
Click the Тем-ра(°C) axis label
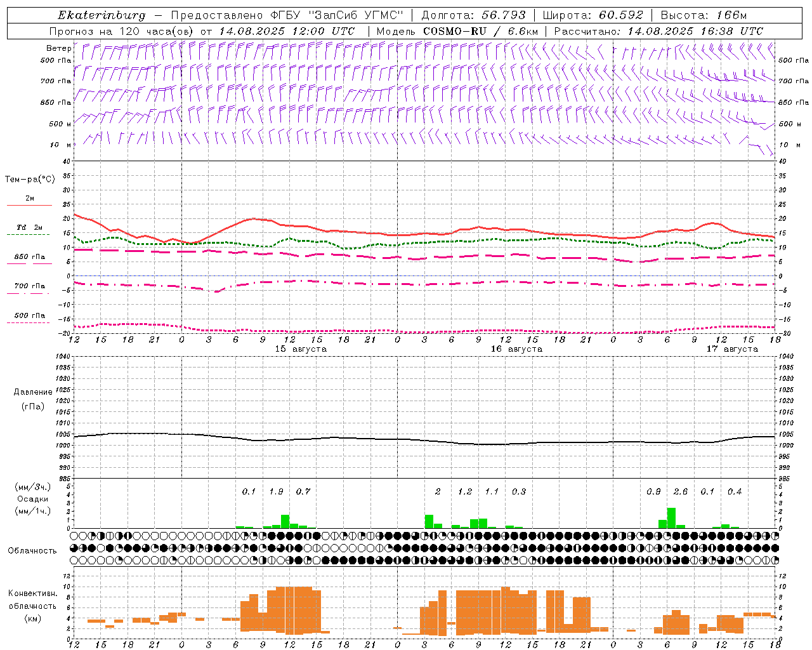click(x=30, y=179)
